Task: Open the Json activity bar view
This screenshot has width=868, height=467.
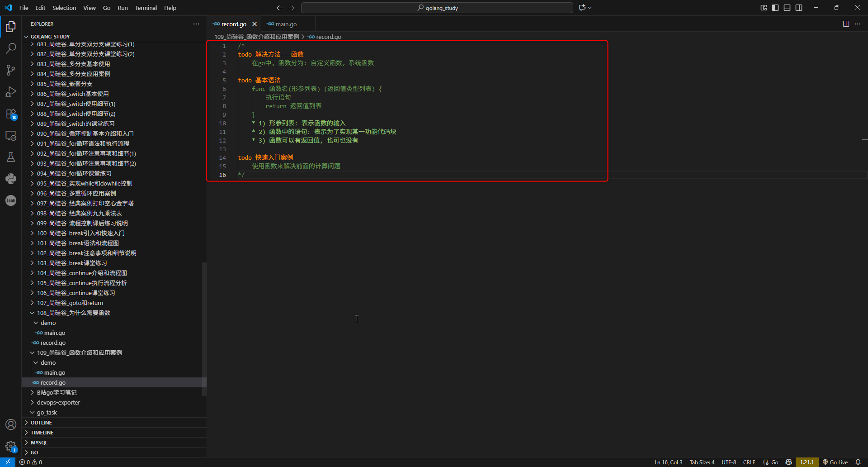Action: (x=11, y=200)
